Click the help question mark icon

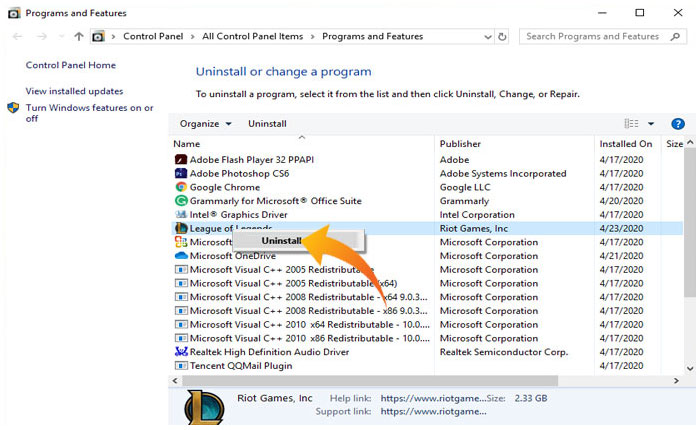(677, 123)
